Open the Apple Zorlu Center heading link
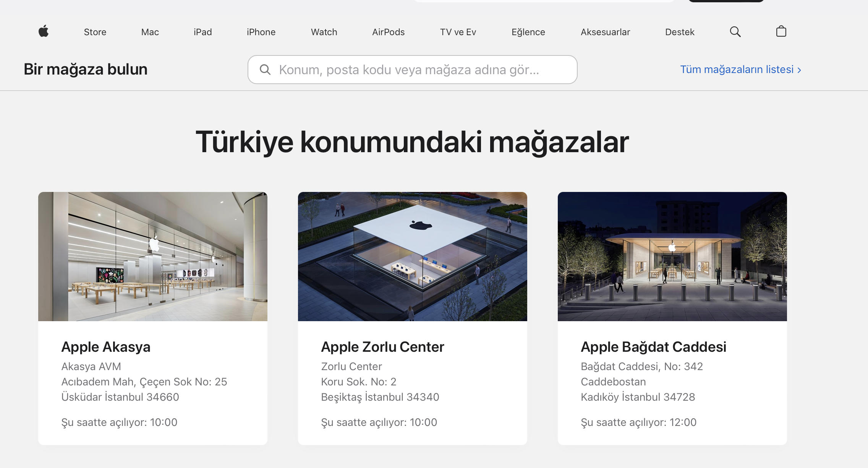868x468 pixels. 382,347
